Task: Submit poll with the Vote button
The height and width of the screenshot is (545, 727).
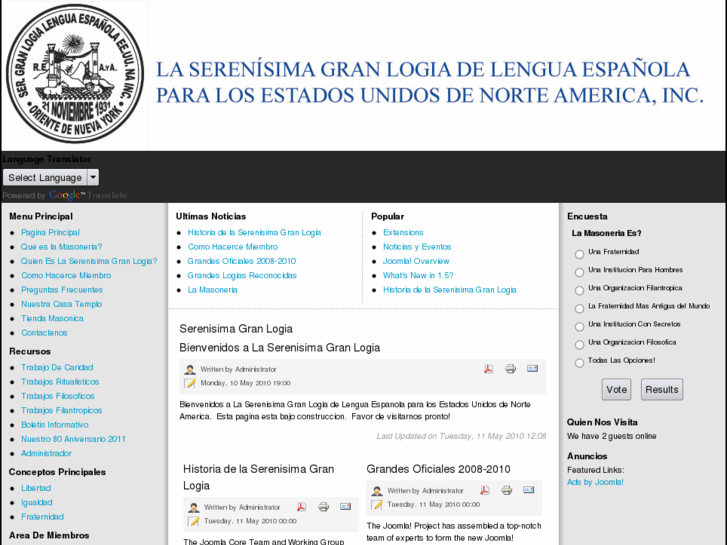Action: pos(616,390)
